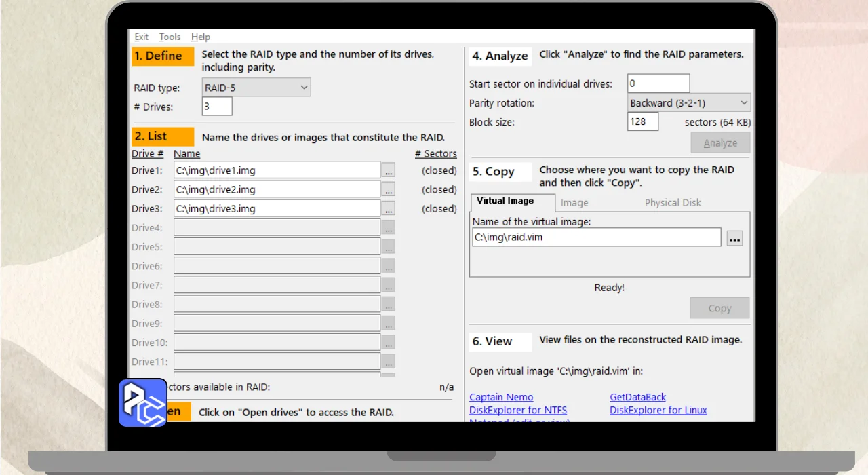868x475 pixels.
Task: Click browse button next to virtual image name
Action: 734,238
